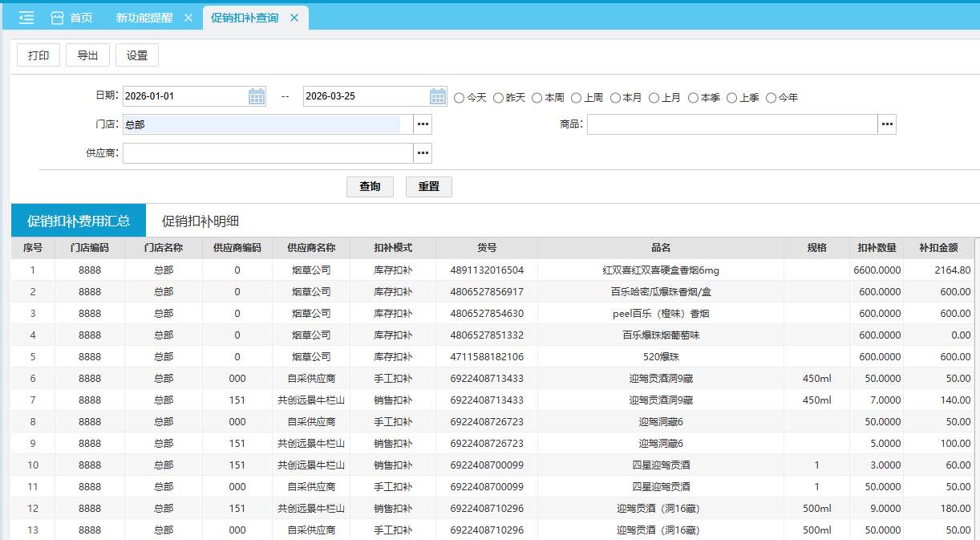Click the 打印 print button
This screenshot has height=540, width=980.
click(38, 55)
